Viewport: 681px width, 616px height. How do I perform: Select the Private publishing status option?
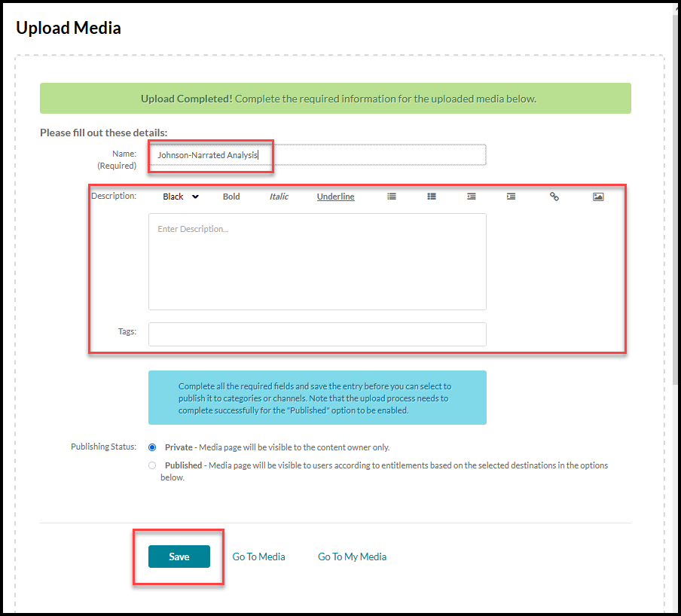[152, 447]
